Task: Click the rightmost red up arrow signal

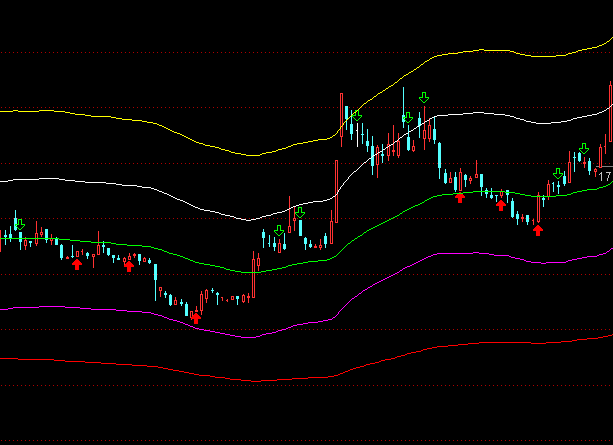Action: [538, 230]
